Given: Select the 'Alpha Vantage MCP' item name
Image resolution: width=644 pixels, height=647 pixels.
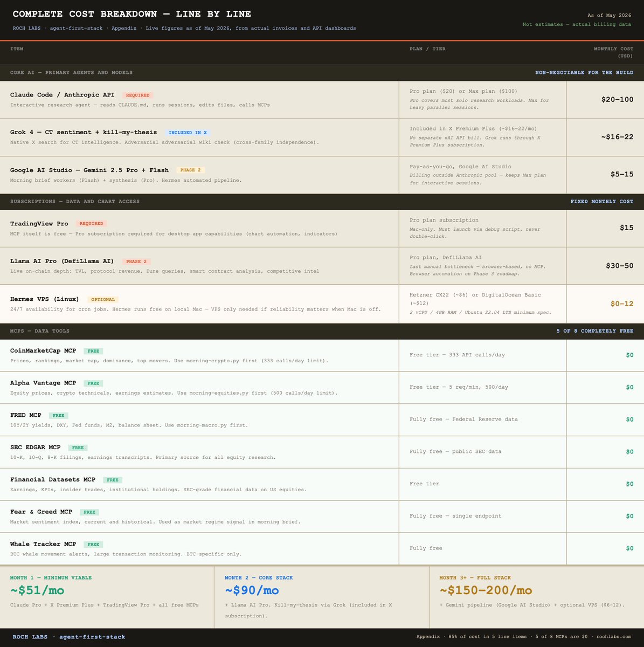Looking at the screenshot, I should point(43,383).
